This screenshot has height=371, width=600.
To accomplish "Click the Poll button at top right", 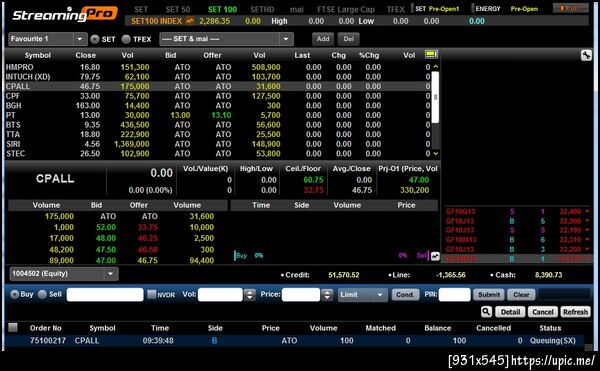I will point(571,8).
